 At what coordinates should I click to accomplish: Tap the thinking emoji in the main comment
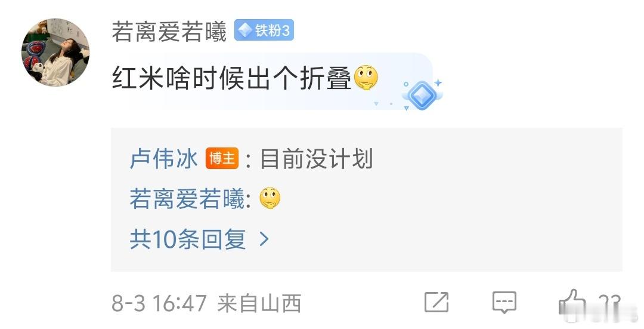[x=366, y=78]
